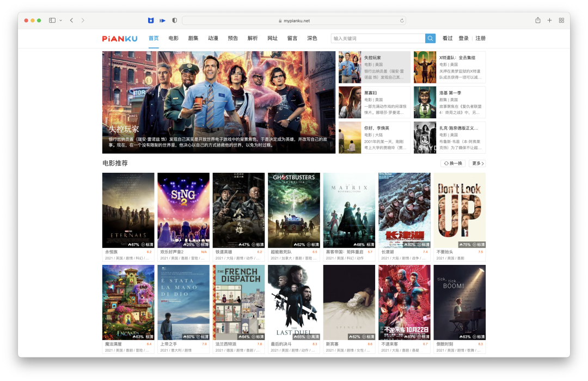Click the 倒数时刻 title text

[445, 344]
